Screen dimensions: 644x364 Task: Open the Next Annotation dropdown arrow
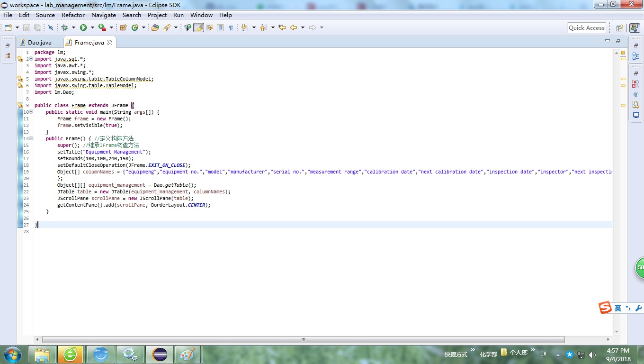pyautogui.click(x=254, y=27)
